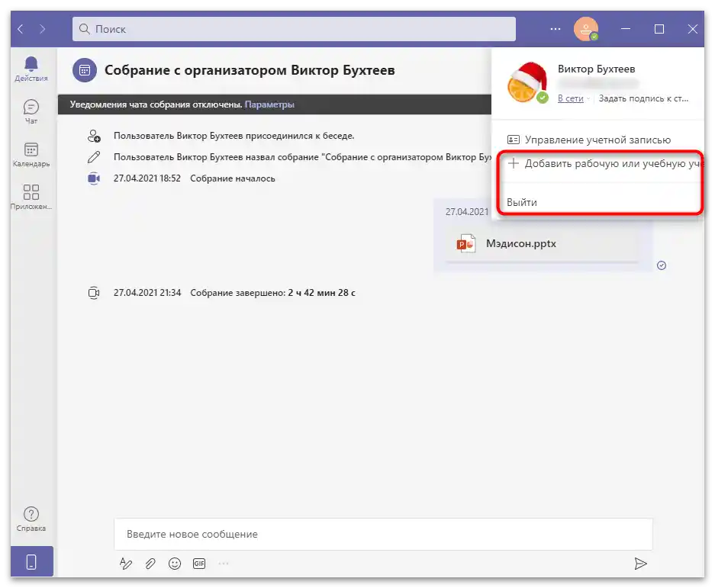Viewport: 715px width, 588px height.
Task: Open Приложения apps in the sidebar
Action: [x=31, y=198]
